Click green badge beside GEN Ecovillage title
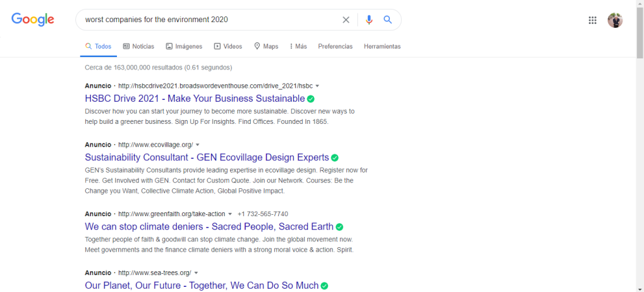Screen dimensions: 644x292 tap(335, 158)
